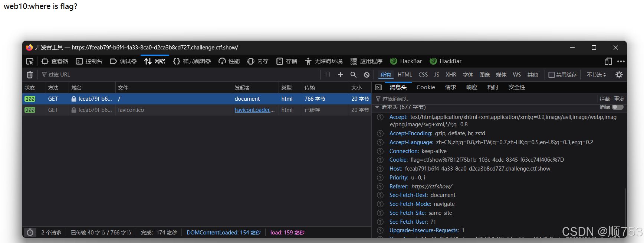Image resolution: width=644 pixels, height=243 pixels.
Task: Open the Console (控制台) tab
Action: point(89,61)
